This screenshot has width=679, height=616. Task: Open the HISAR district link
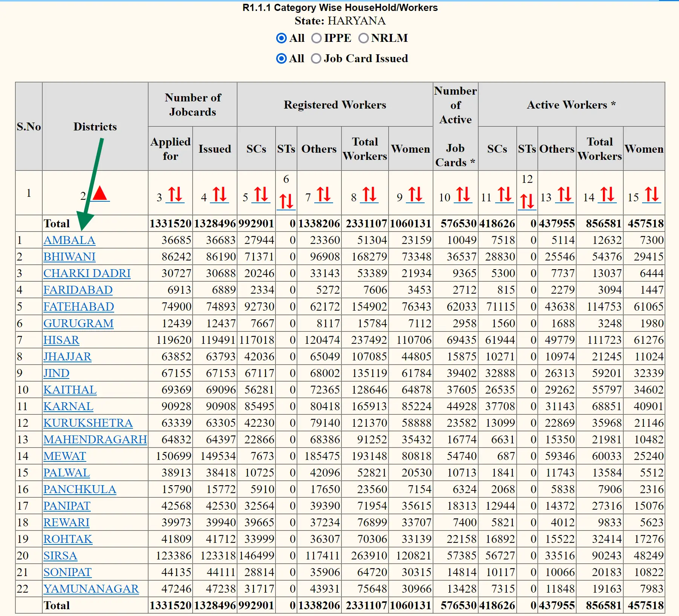tap(61, 340)
